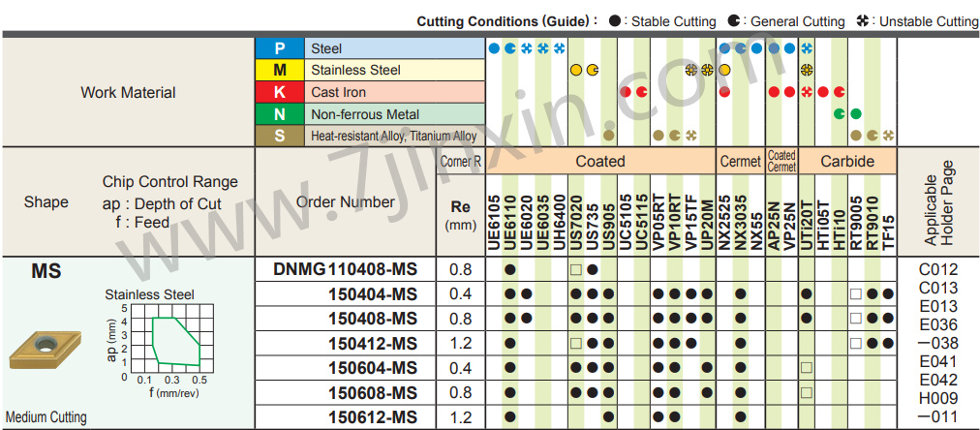
Task: Click the square marker in the DNMG110408-MS row
Action: pos(576,269)
